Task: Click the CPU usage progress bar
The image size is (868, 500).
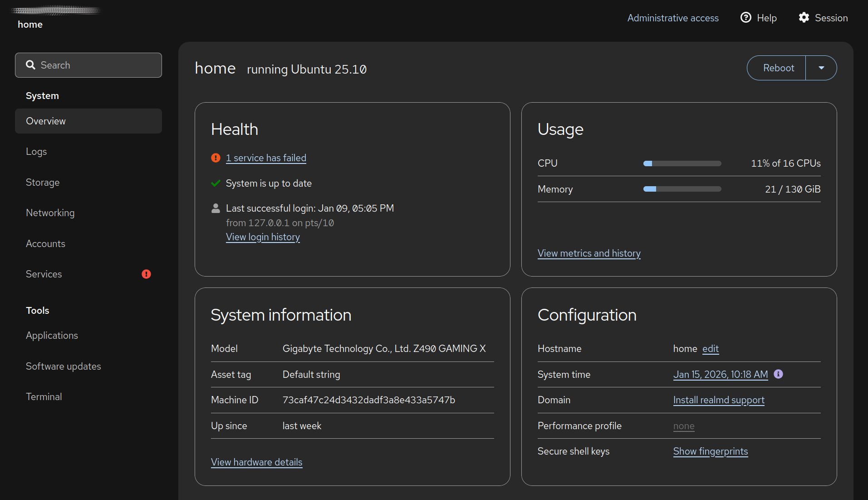Action: pos(682,163)
